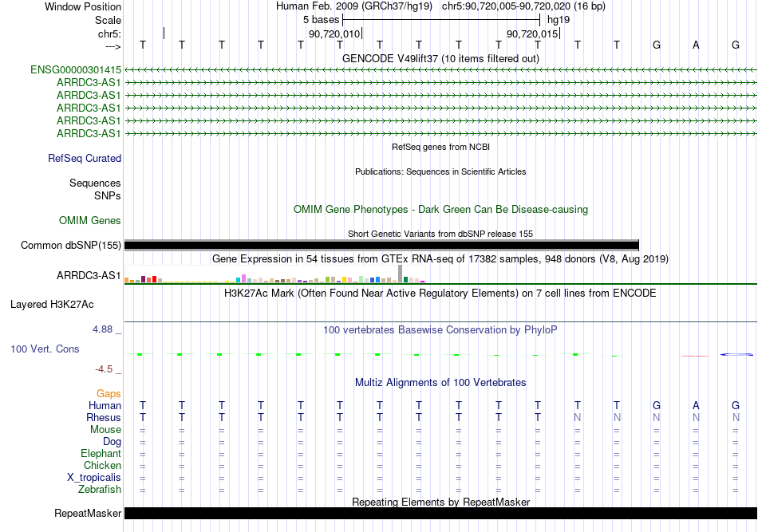
Task: Click the A base in Human alignment row
Action: (696, 405)
